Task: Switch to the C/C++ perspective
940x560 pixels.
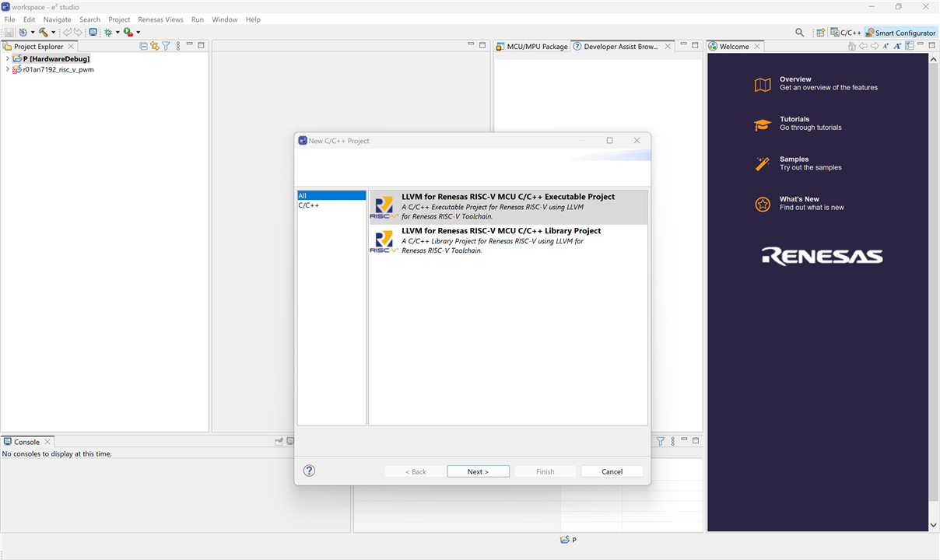Action: [845, 33]
